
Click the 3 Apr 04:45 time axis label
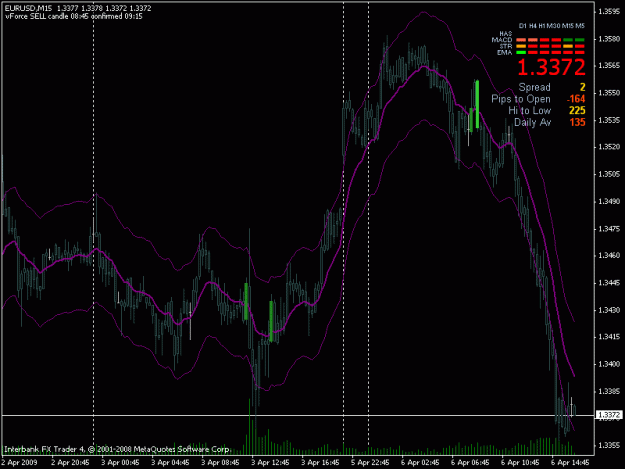[x=170, y=463]
